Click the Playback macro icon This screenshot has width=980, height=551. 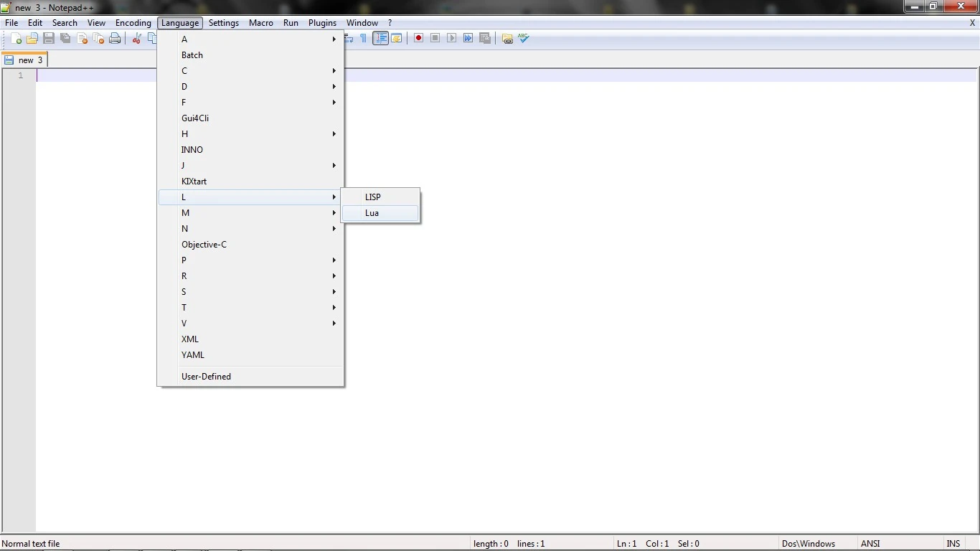click(x=451, y=39)
